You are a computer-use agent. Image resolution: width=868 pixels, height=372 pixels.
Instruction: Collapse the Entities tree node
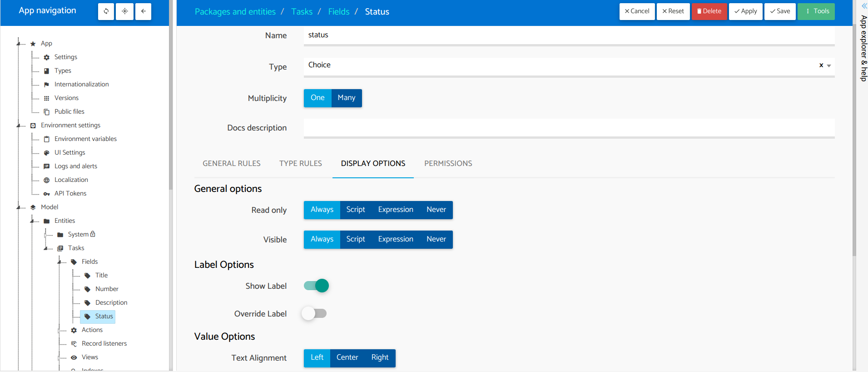tap(32, 221)
